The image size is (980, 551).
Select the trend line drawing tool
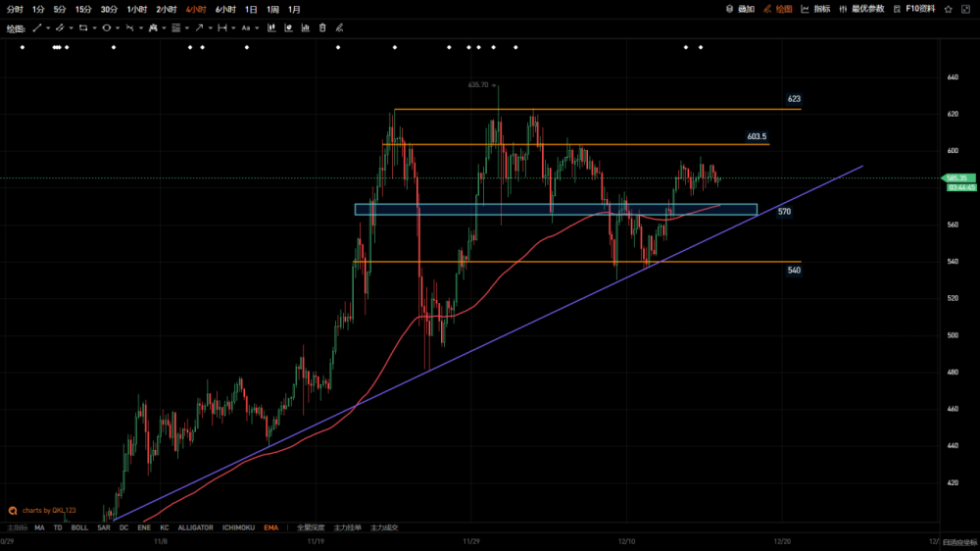click(x=37, y=27)
